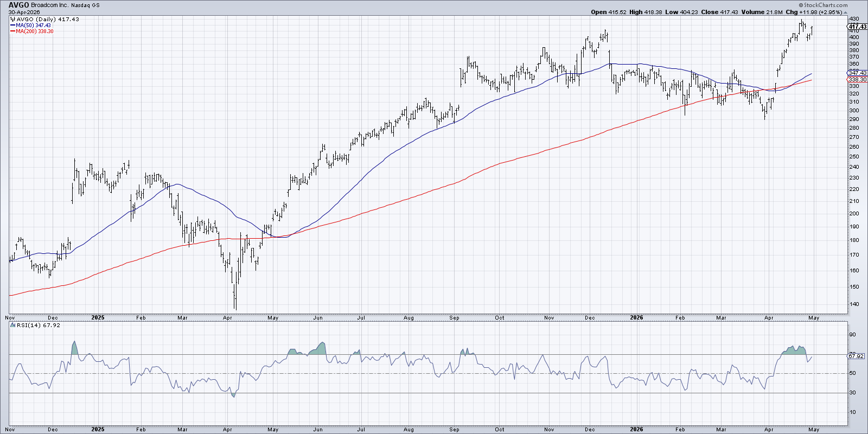The height and width of the screenshot is (434, 868).
Task: Click the 200 price axis label
Action: 853,213
